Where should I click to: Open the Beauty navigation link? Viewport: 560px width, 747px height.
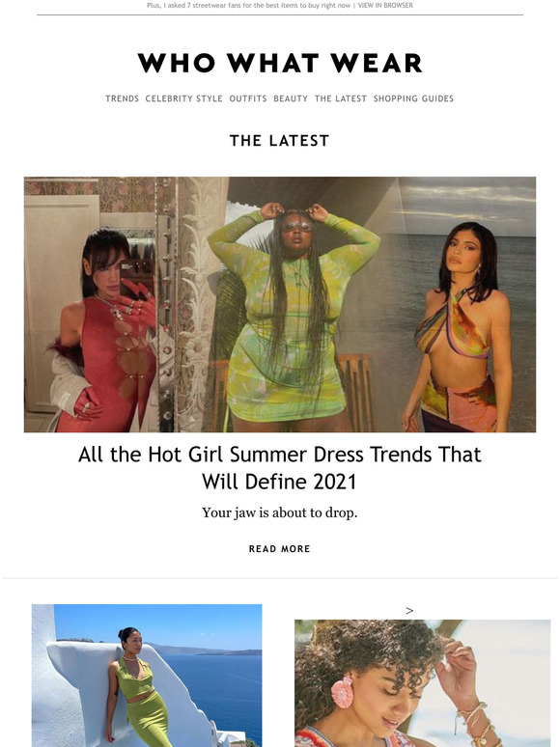(291, 98)
